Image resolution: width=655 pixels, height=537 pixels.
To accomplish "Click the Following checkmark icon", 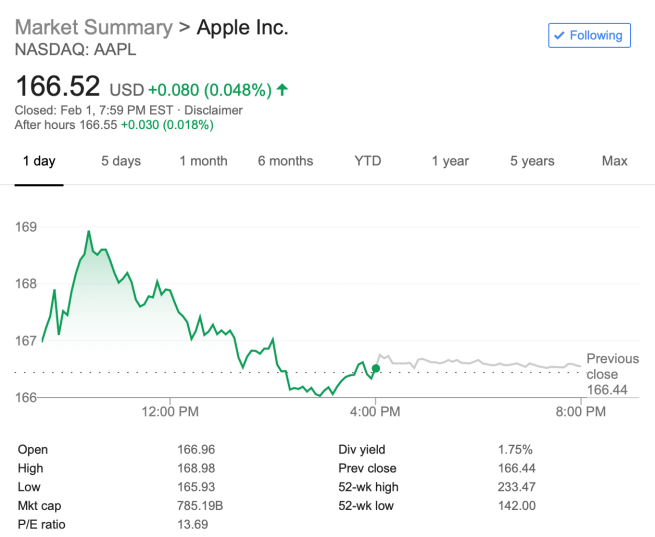I will tap(560, 36).
